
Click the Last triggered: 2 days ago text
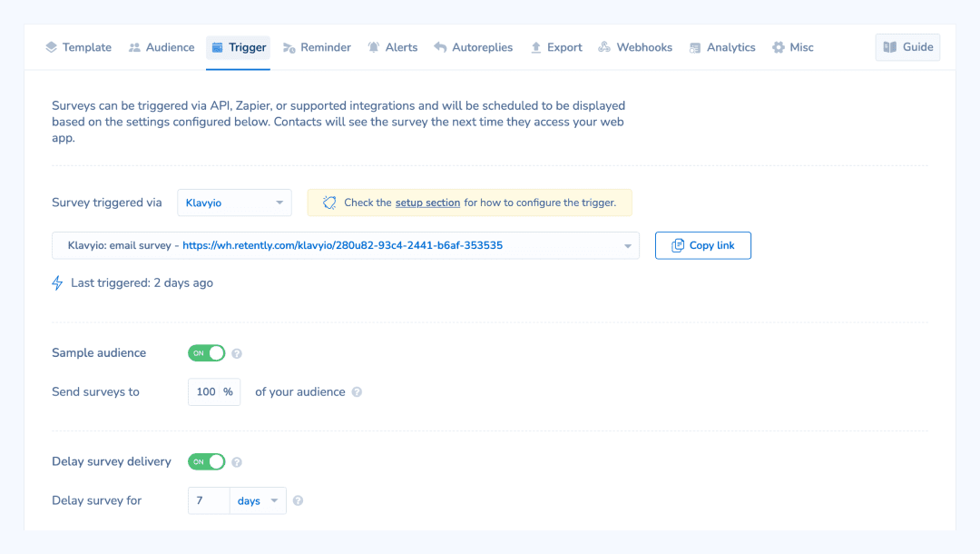click(x=142, y=283)
